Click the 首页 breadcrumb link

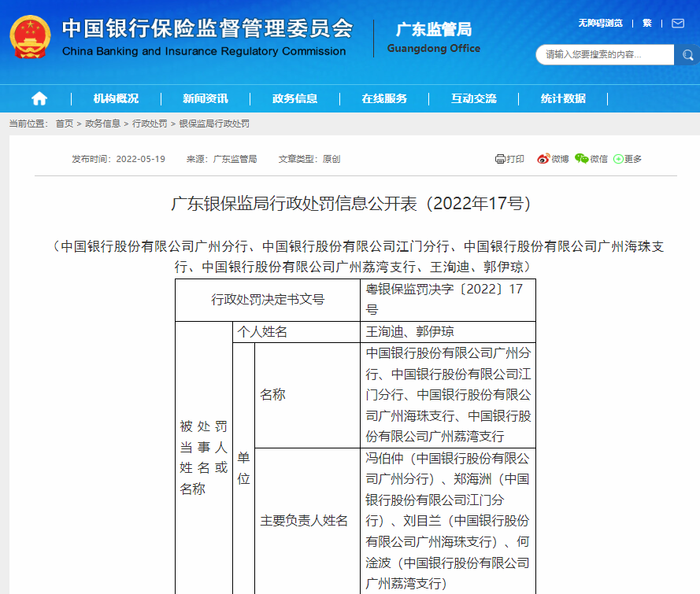click(65, 124)
